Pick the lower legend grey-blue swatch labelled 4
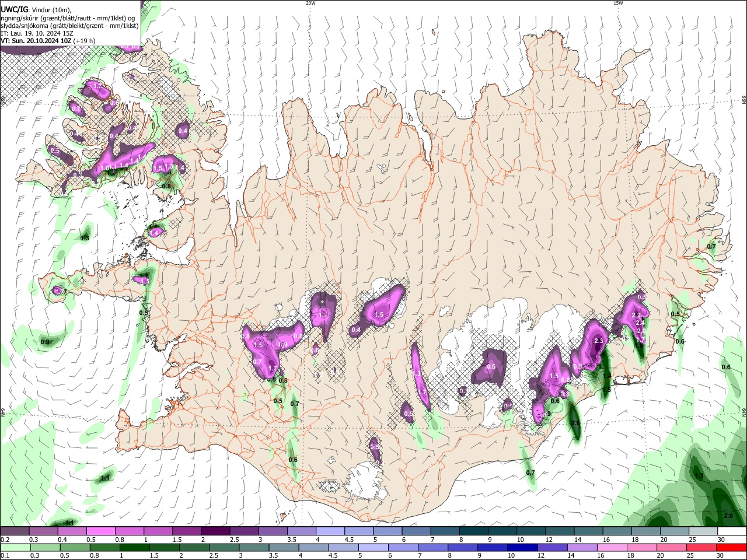The height and width of the screenshot is (560, 747). 314,548
